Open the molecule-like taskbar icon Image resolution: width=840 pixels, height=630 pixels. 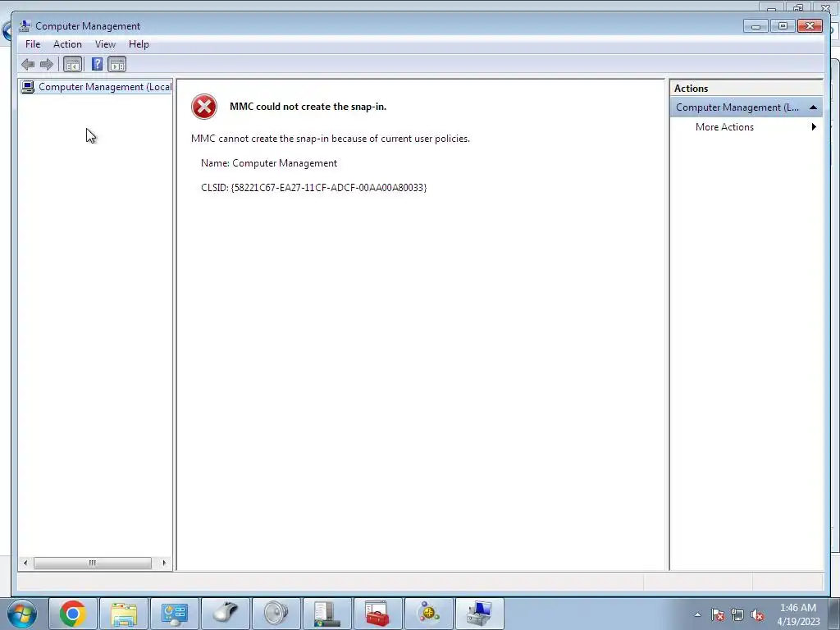pos(429,614)
